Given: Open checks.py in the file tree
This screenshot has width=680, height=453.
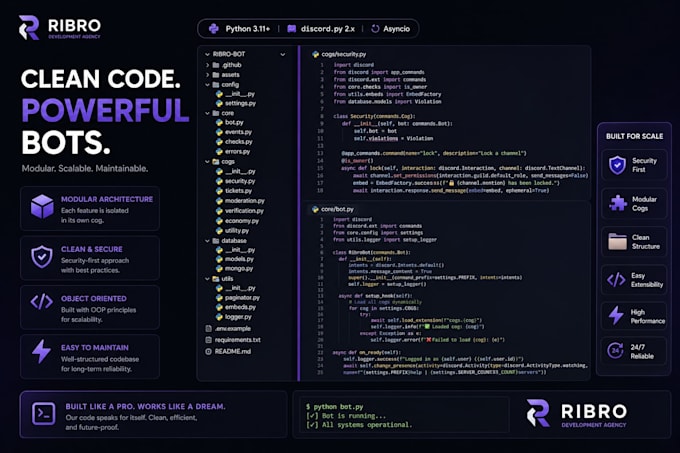Looking at the screenshot, I should point(239,141).
